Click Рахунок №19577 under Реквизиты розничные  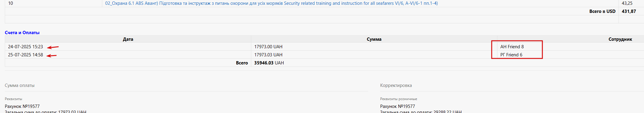click(398, 106)
